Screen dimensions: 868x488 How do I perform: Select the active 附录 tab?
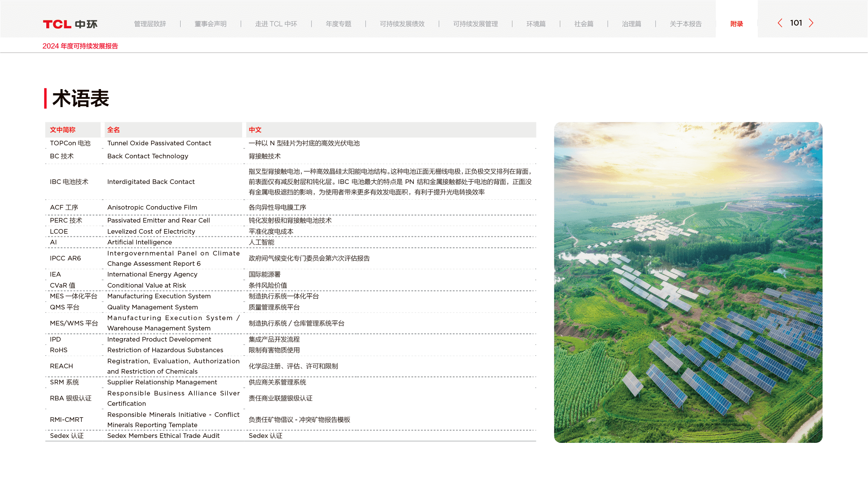pyautogui.click(x=736, y=24)
